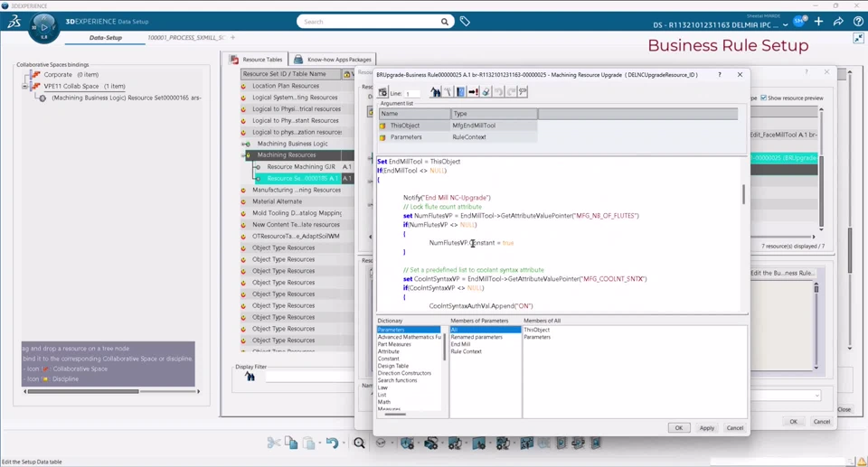The height and width of the screenshot is (467, 868).
Task: Click the hammer tools icon in rule editor toolbar
Action: 448,92
